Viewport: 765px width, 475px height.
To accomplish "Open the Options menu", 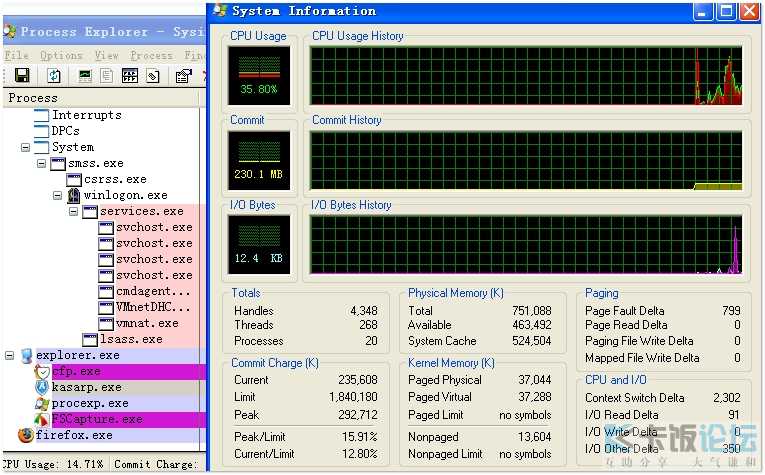I will tap(61, 56).
